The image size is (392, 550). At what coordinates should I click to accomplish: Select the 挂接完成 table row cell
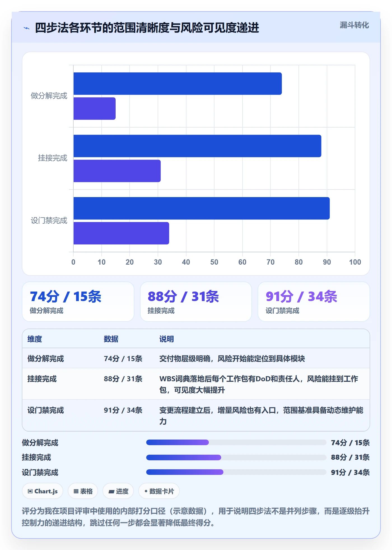42,379
